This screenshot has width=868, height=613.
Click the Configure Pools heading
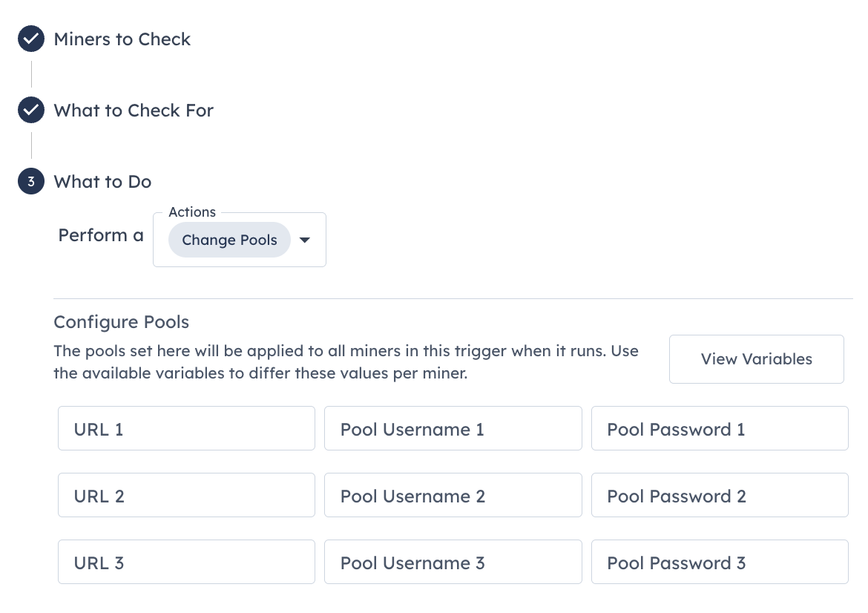[121, 322]
